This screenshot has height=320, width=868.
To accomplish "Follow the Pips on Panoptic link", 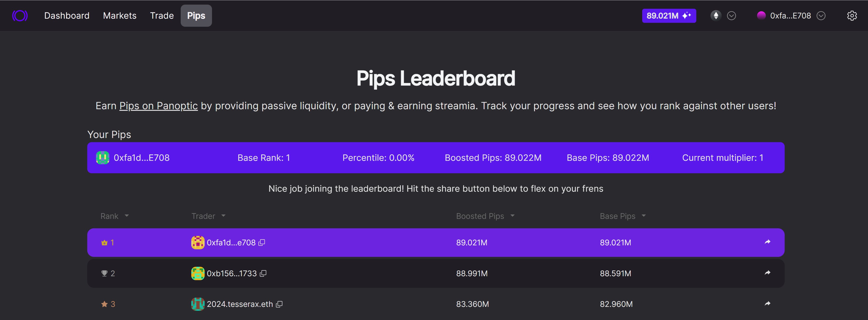I will coord(158,106).
